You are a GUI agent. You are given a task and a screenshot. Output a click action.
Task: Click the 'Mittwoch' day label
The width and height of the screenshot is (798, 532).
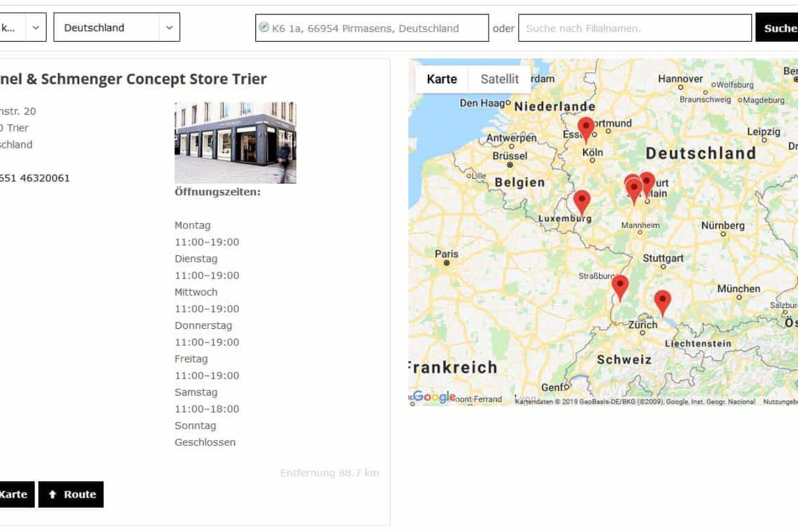[x=196, y=292]
